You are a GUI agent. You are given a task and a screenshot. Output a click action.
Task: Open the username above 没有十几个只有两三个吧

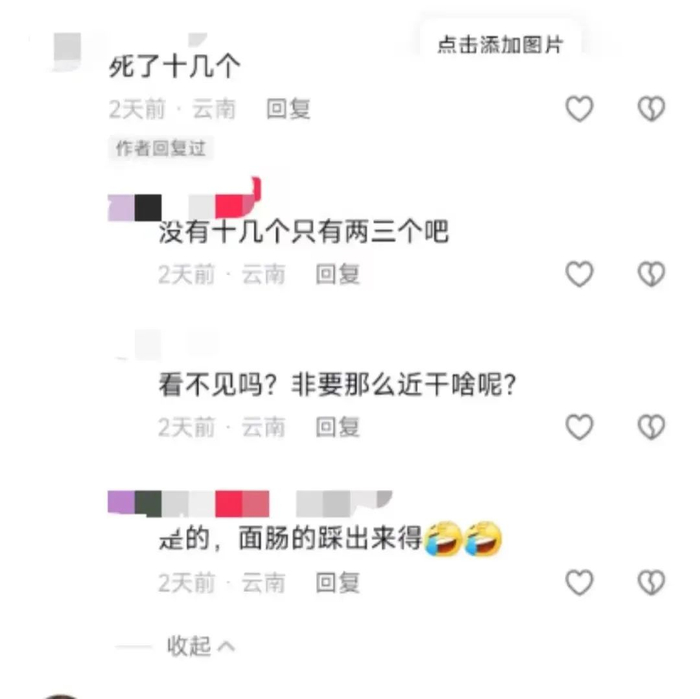[x=184, y=200]
